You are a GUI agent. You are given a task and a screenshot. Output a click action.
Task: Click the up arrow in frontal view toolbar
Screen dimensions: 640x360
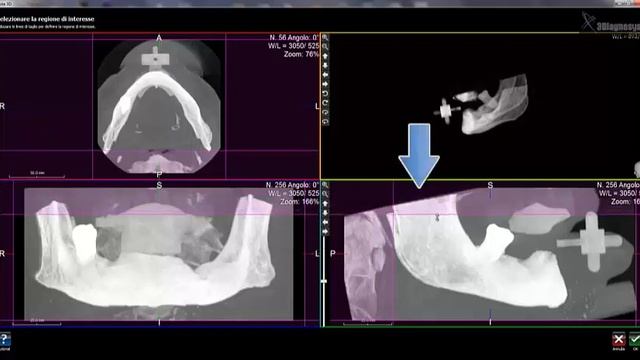click(325, 204)
